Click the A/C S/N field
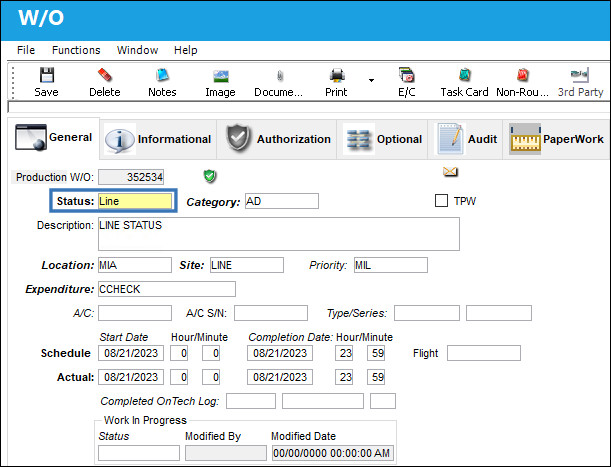Viewport: 611px width, 467px height. [271, 313]
